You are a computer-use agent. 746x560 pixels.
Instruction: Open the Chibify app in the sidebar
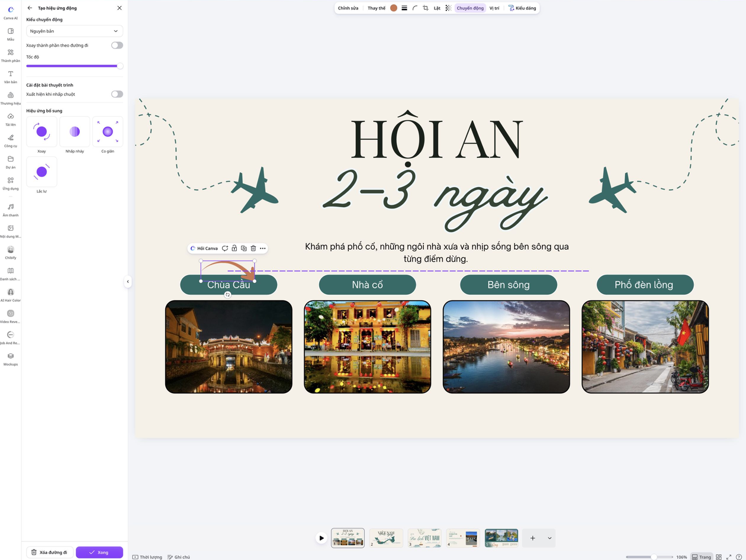(x=11, y=252)
